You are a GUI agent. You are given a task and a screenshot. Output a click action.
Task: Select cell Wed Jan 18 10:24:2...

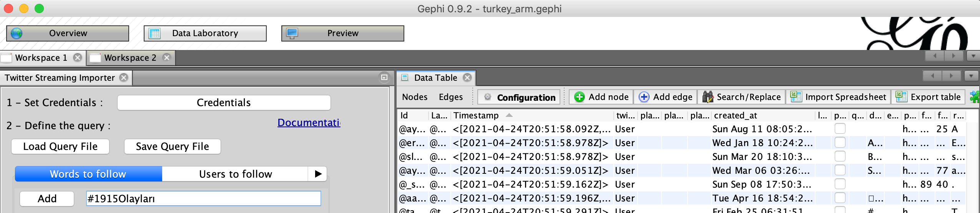pyautogui.click(x=763, y=143)
